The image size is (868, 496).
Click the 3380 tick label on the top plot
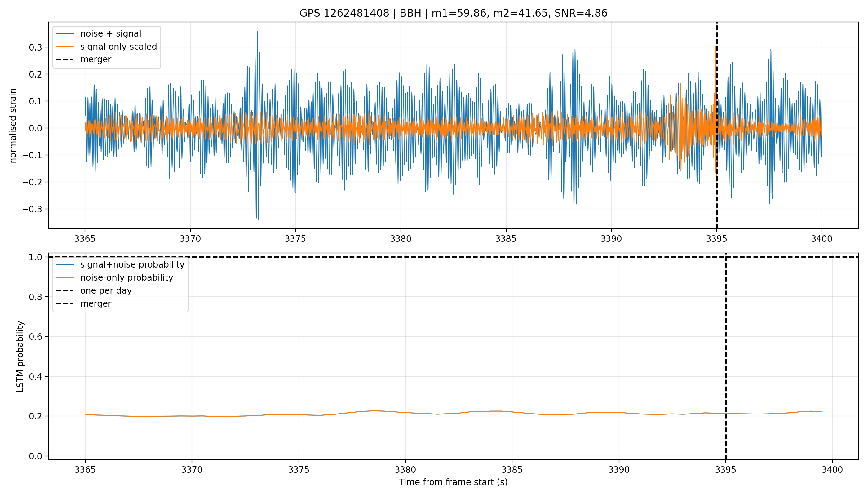[401, 239]
